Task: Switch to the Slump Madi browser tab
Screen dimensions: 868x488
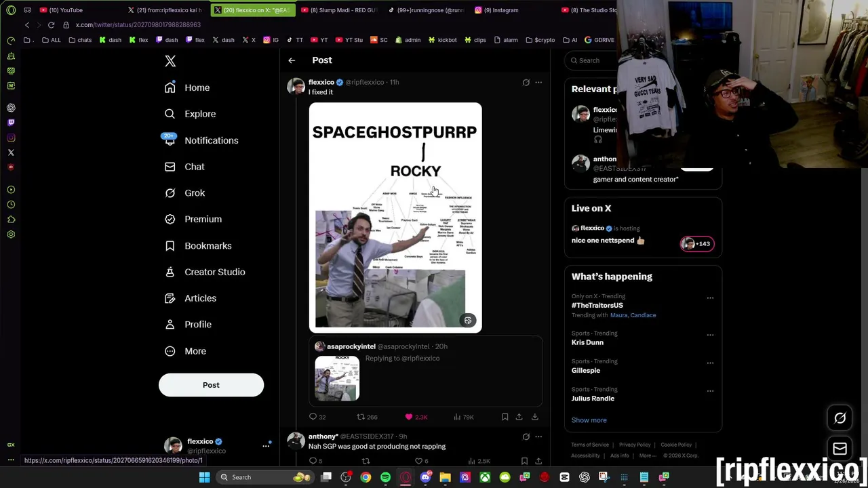Action: [339, 10]
